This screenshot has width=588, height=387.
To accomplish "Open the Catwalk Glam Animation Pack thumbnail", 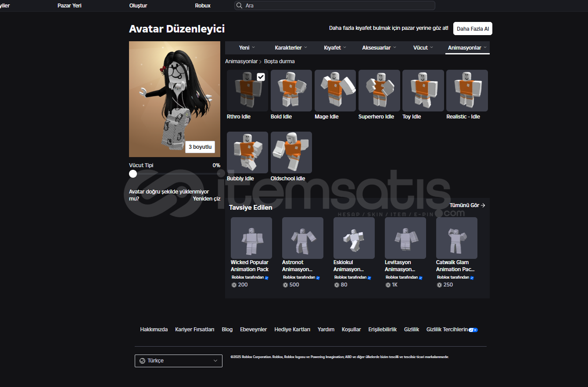I will (457, 238).
